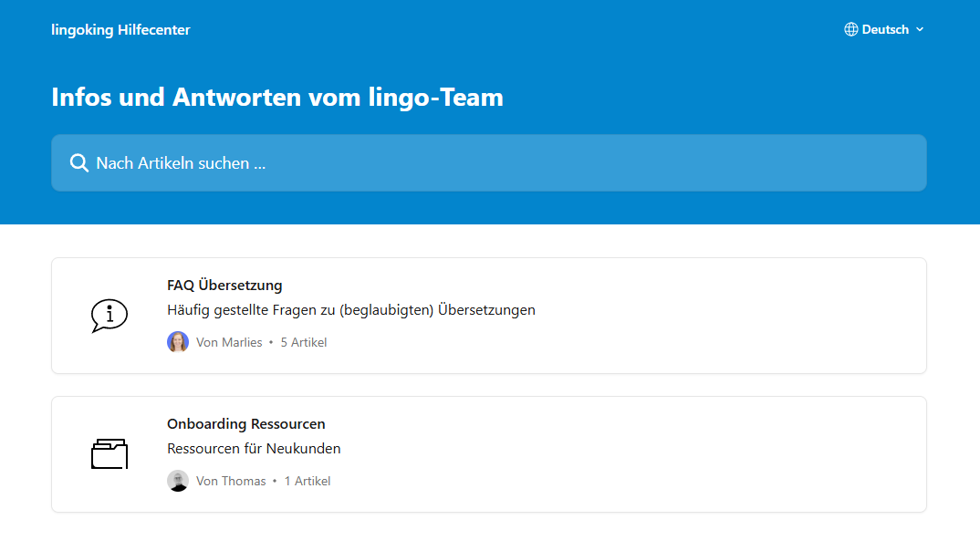Click the magnifying glass search icon
Screen dimensions: 980x551
click(79, 163)
